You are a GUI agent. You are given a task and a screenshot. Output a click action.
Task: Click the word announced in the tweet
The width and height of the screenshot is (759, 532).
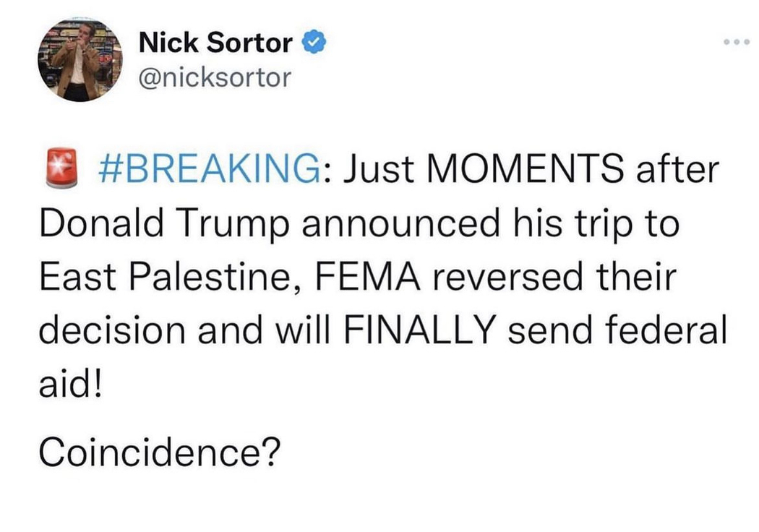[400, 223]
